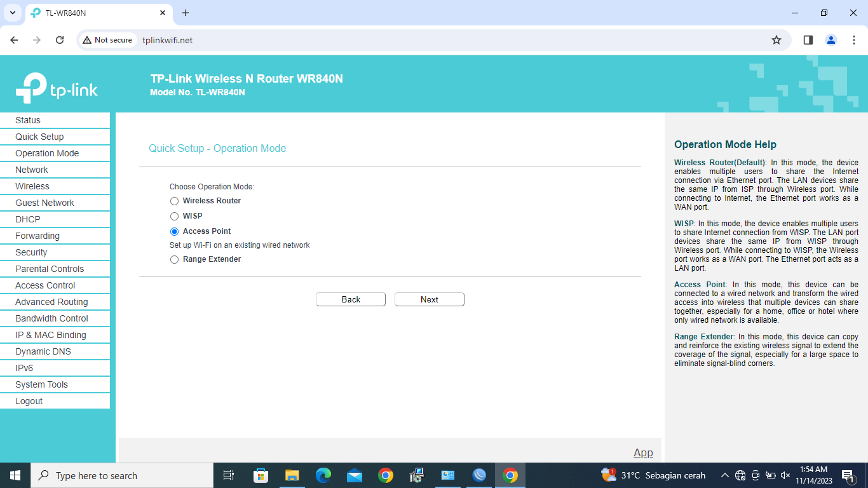Select the TL-WR840N browser tab
The width and height of the screenshot is (868, 488).
coord(99,13)
